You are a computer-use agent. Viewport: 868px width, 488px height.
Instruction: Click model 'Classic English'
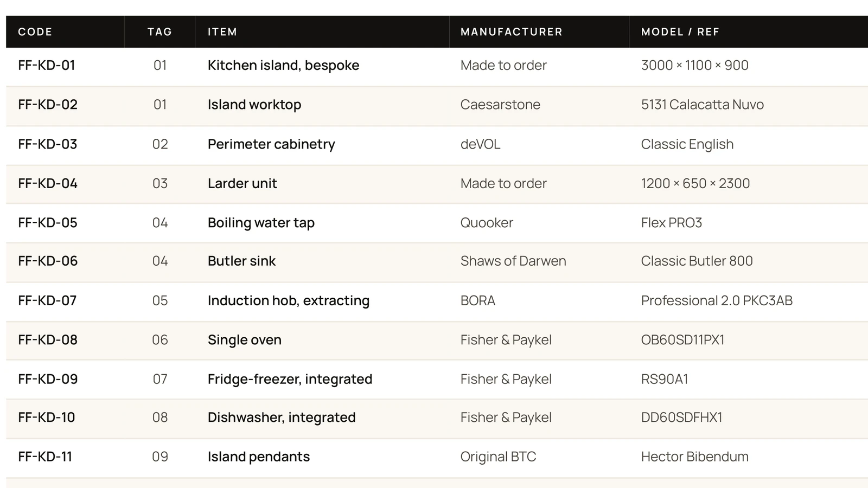point(687,144)
